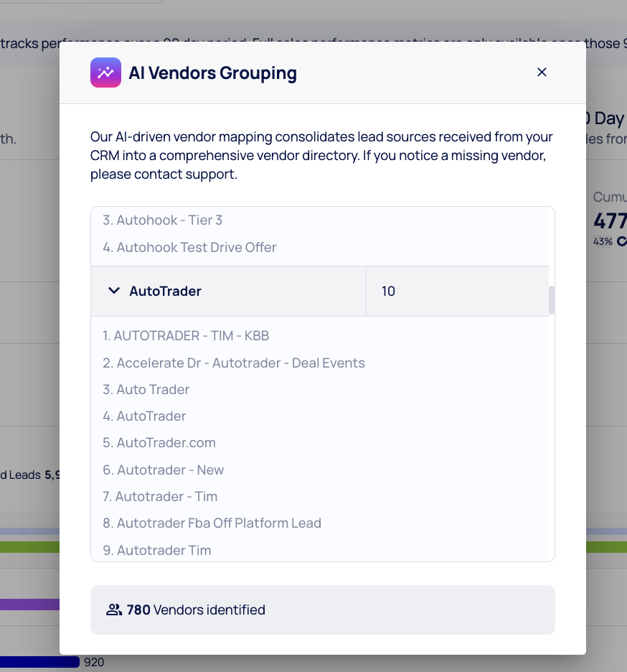Click the Autohook Test Drive Offer item
This screenshot has width=627, height=672.
point(189,247)
